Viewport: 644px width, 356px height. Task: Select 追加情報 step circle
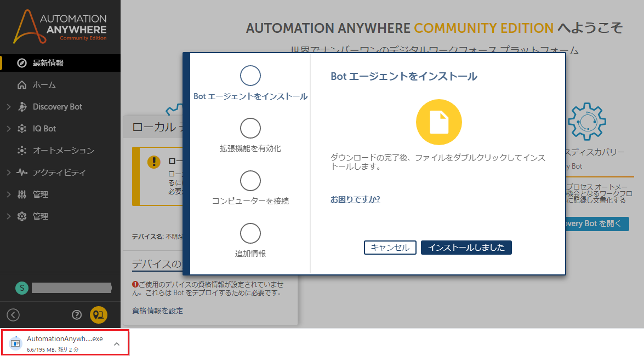pyautogui.click(x=250, y=233)
